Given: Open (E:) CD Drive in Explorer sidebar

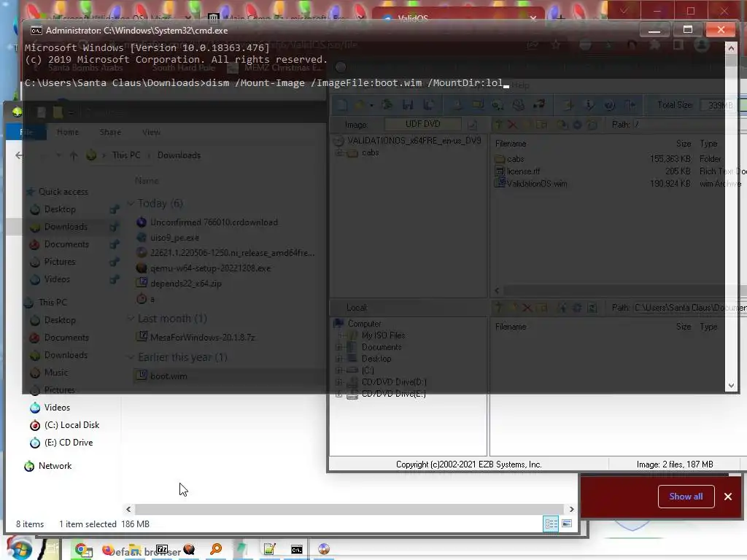Looking at the screenshot, I should pyautogui.click(x=68, y=443).
